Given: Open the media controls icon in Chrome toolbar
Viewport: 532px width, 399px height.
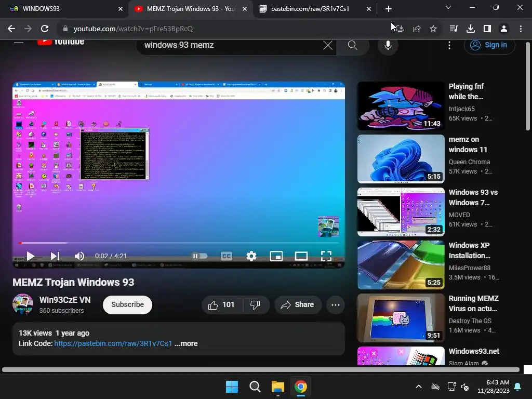Looking at the screenshot, I should click(454, 29).
